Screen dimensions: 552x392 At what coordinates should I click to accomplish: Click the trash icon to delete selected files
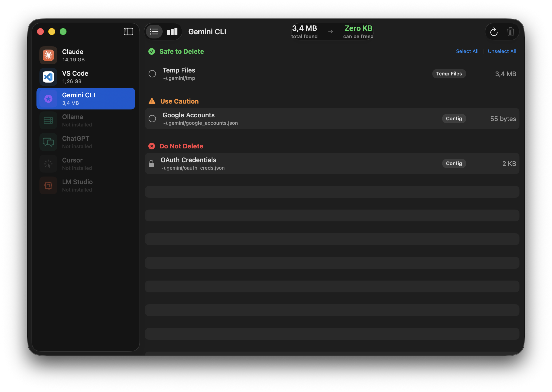tap(510, 32)
